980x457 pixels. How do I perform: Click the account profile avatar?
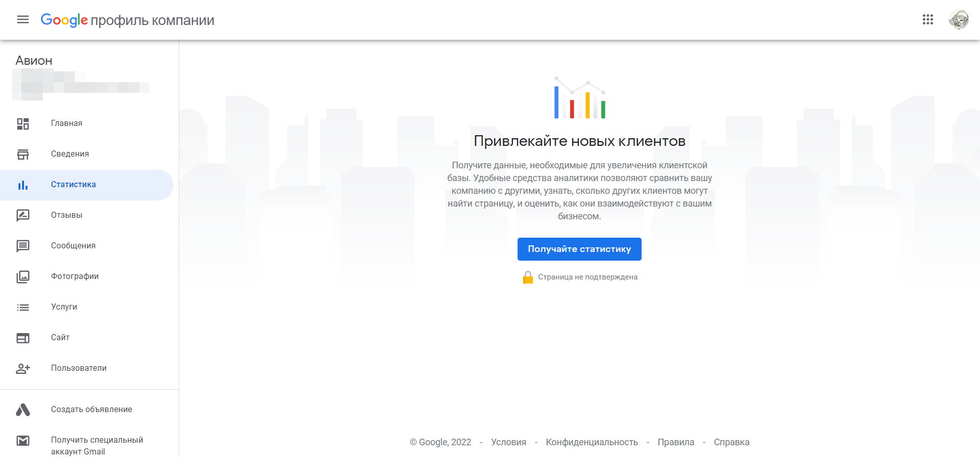click(958, 20)
